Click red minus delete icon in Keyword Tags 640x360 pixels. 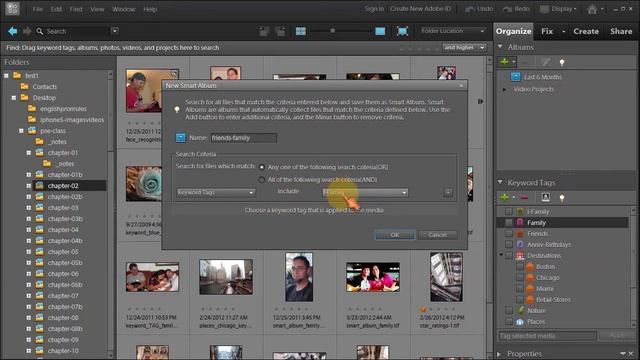(524, 198)
